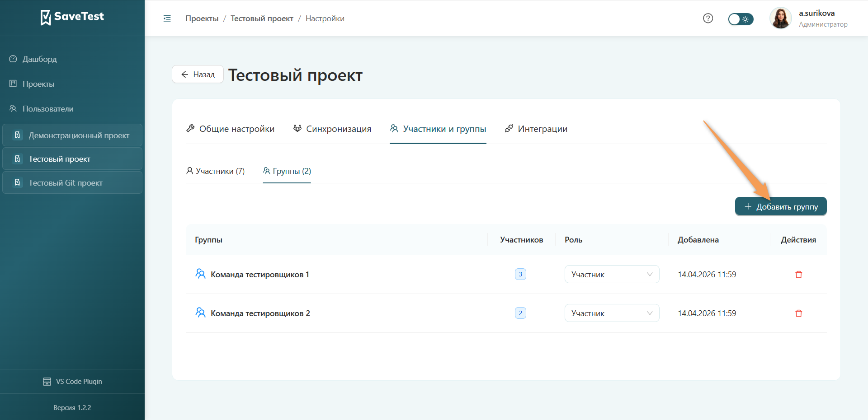Click the Администратор role label
This screenshot has height=420, width=868.
click(x=823, y=24)
